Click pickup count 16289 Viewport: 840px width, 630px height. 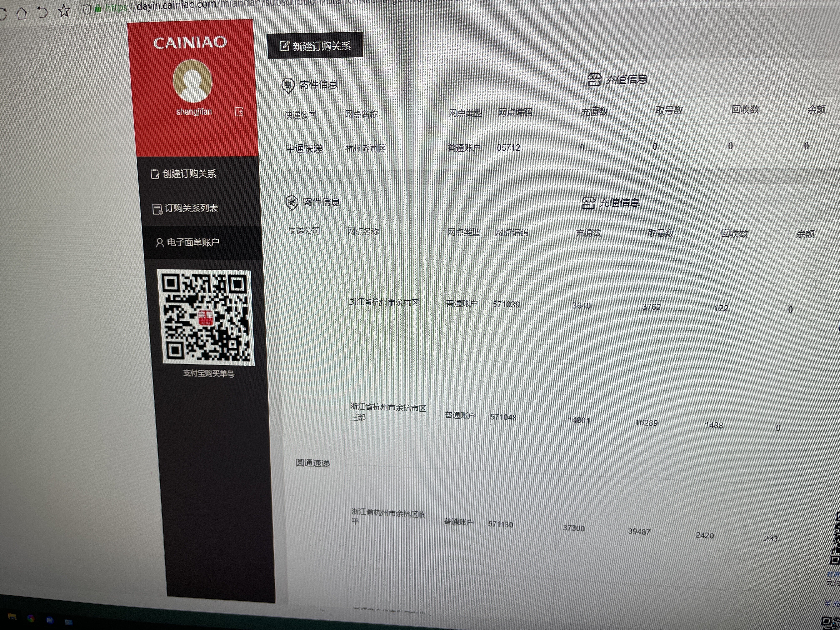point(646,423)
